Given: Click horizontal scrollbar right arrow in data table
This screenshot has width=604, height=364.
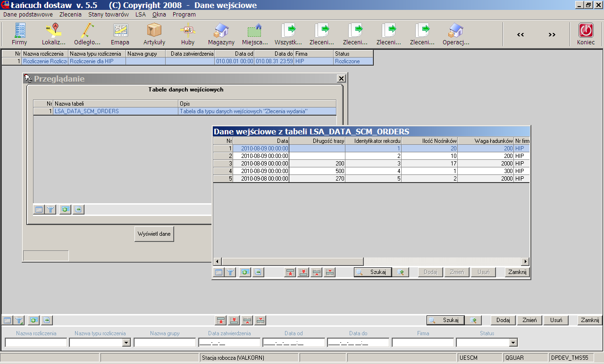Looking at the screenshot, I should [x=525, y=261].
